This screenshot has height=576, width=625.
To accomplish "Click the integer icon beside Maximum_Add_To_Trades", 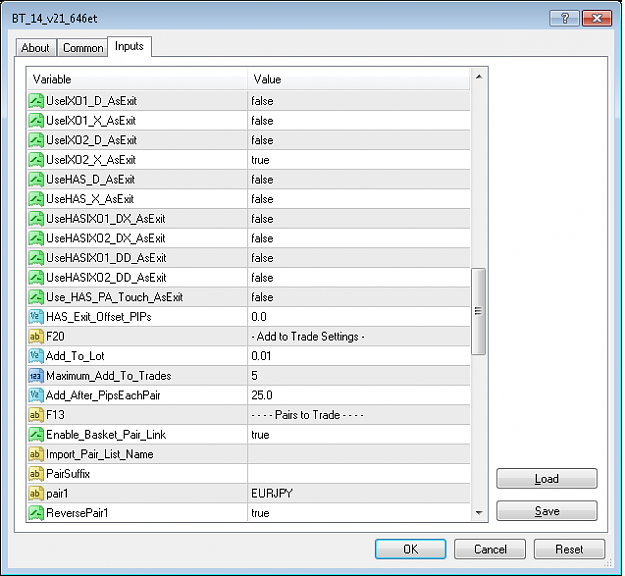I will 36,375.
